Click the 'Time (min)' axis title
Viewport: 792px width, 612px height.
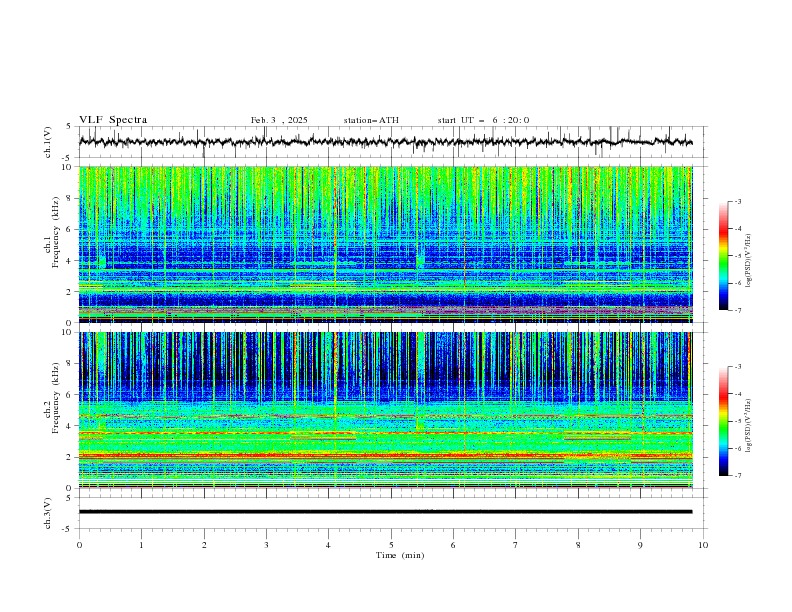click(400, 555)
